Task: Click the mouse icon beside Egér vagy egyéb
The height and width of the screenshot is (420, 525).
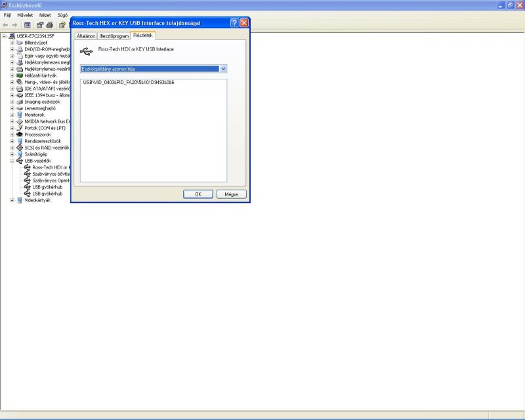Action: tap(20, 56)
